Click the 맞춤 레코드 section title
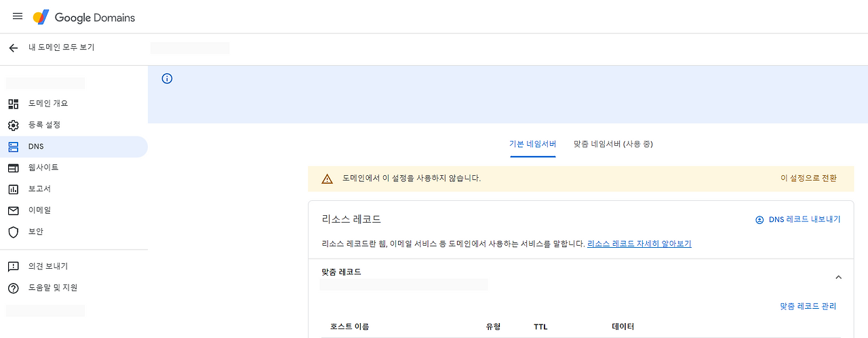 pos(341,272)
